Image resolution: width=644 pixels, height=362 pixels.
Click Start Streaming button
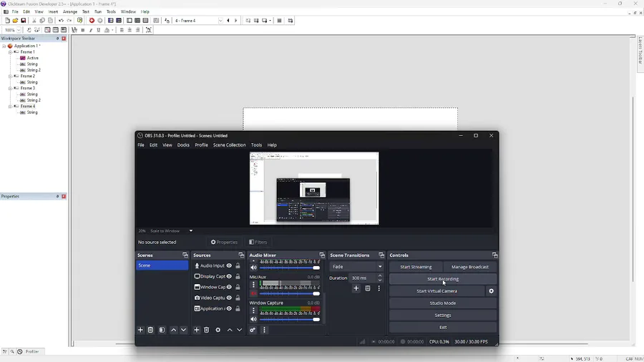click(416, 267)
